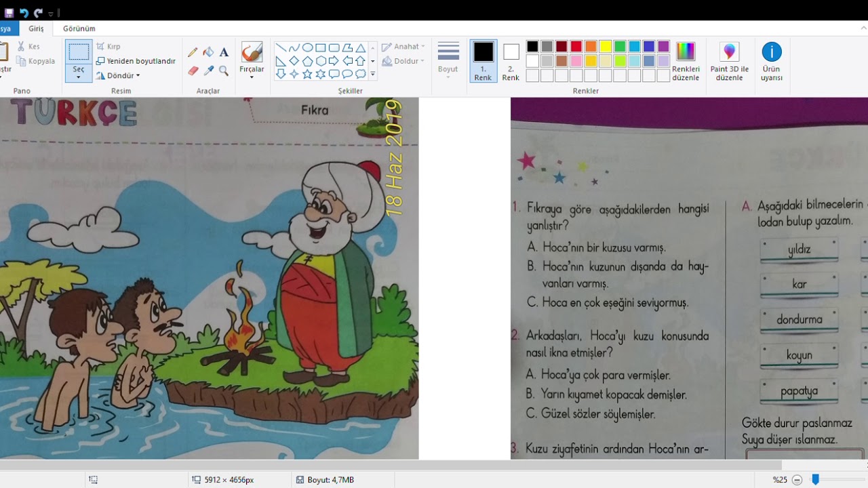Image resolution: width=868 pixels, height=488 pixels.
Task: Activate 2. Renk background color
Action: coord(511,60)
